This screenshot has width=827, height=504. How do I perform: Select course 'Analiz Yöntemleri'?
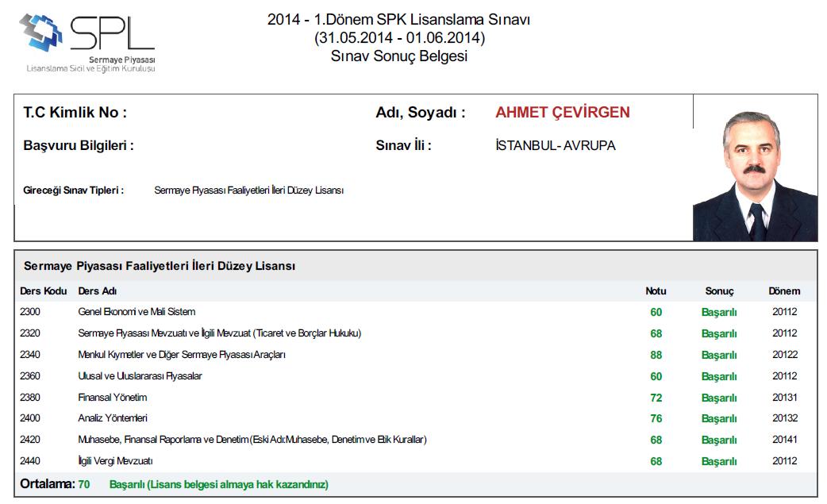point(113,418)
